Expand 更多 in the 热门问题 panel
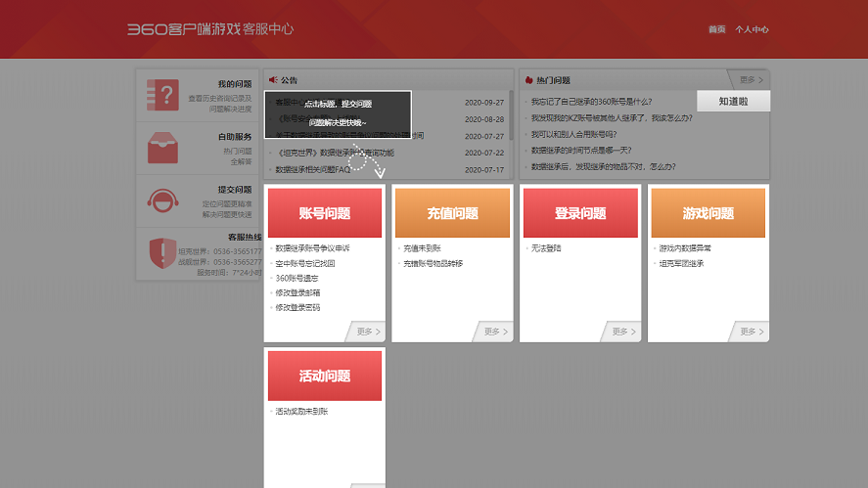This screenshot has height=488, width=868. point(752,80)
